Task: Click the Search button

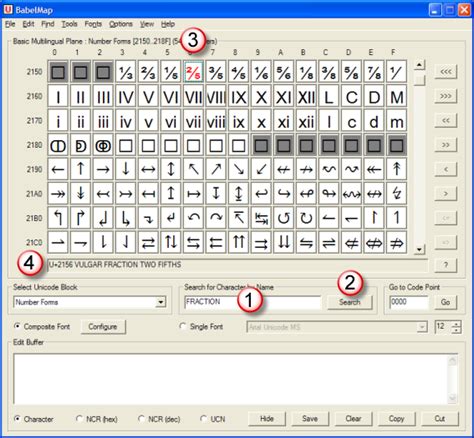Action: pos(350,302)
